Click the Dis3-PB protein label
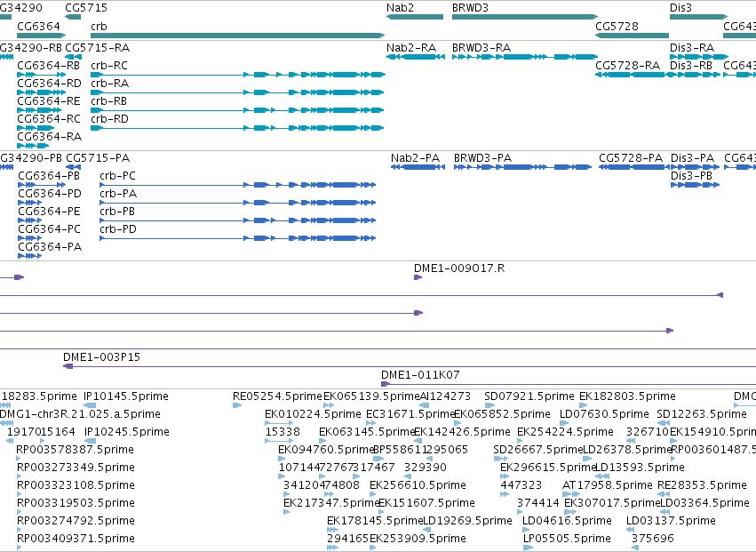This screenshot has height=552, width=756. 691,176
